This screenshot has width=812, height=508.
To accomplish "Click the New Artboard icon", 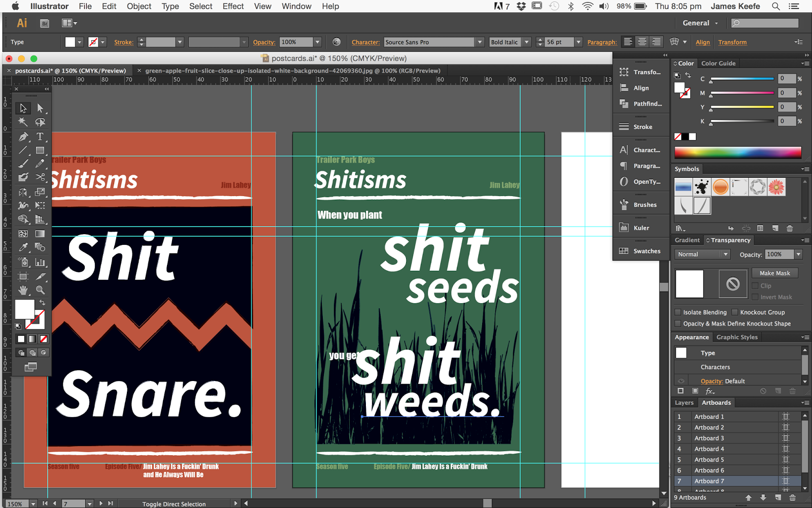I will click(778, 498).
